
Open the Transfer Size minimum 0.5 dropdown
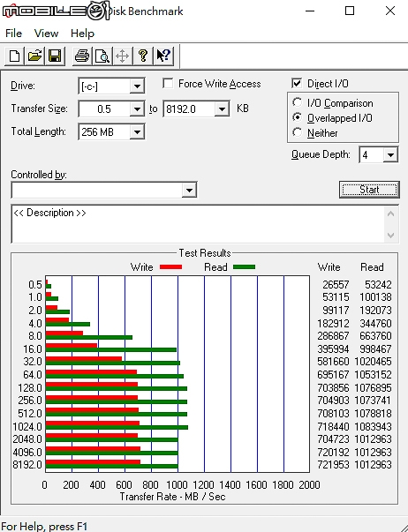[x=137, y=109]
